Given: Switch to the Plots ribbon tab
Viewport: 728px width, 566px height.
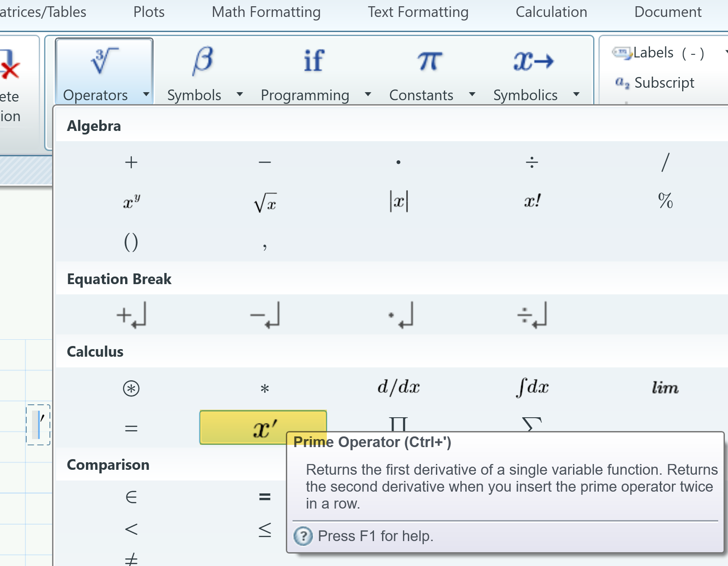Looking at the screenshot, I should [x=149, y=12].
